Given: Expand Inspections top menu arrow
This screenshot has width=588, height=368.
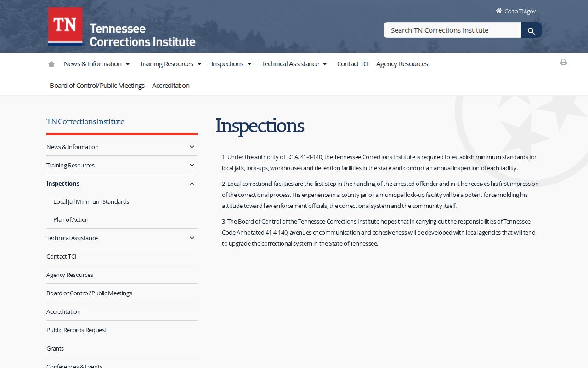Looking at the screenshot, I should [249, 64].
